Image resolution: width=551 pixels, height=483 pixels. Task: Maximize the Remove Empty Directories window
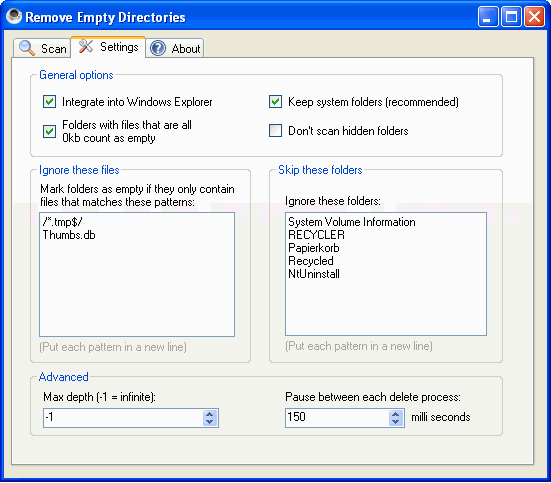coord(511,17)
